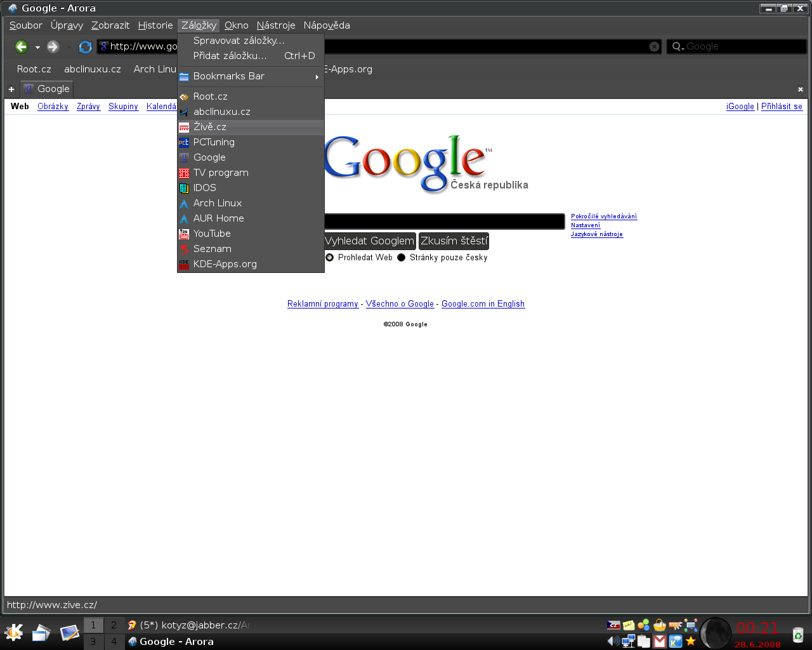Open the picture-and-pencil launcher in the panel
This screenshot has width=812, height=650.
(69, 632)
